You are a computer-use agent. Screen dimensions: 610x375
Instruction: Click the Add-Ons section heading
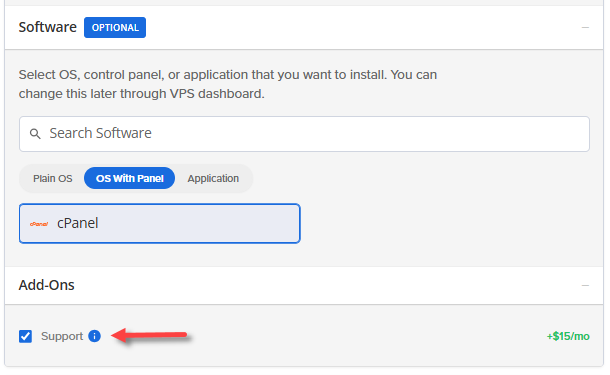point(46,285)
